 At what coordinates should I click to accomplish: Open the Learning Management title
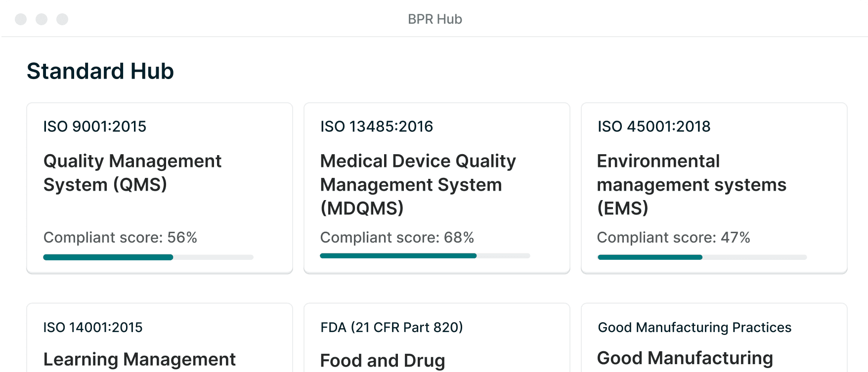(x=139, y=360)
